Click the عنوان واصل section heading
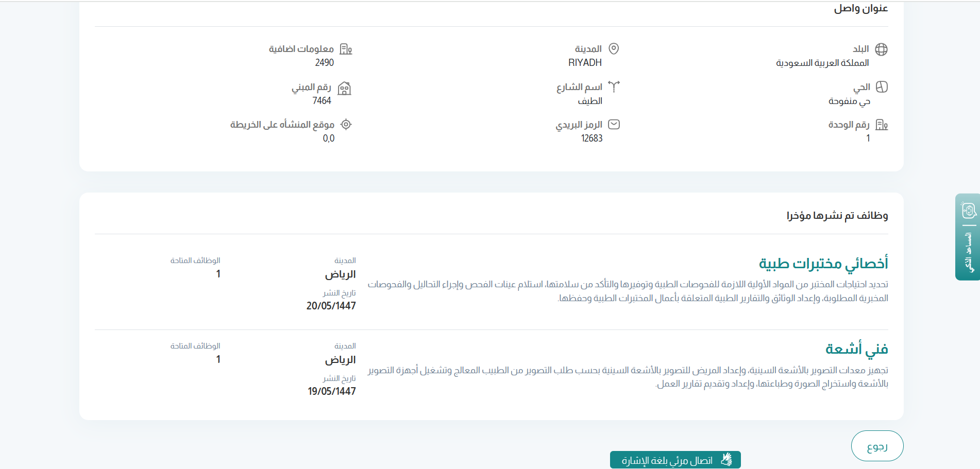This screenshot has height=469, width=980. tap(860, 9)
